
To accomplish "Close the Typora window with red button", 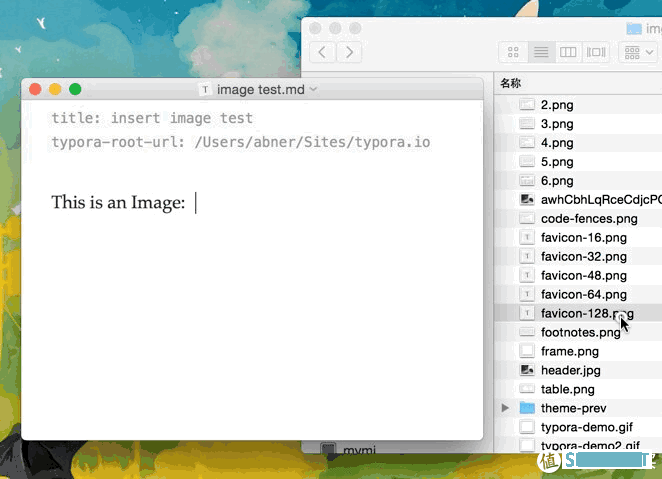I will [x=35, y=89].
